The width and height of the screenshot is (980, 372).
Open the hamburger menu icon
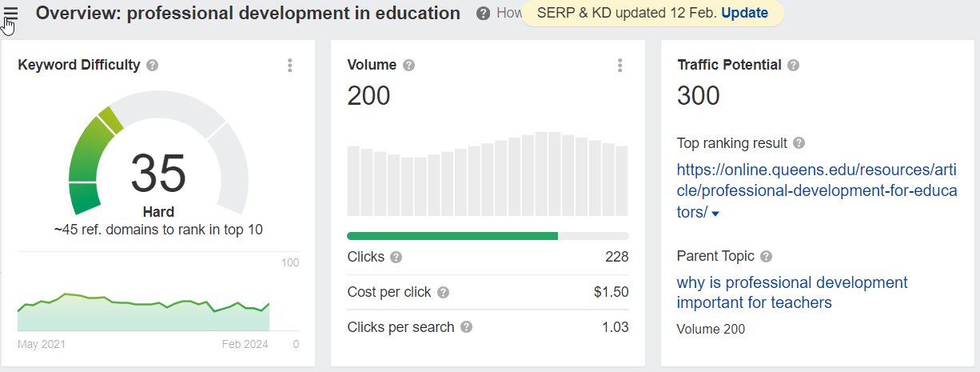10,14
